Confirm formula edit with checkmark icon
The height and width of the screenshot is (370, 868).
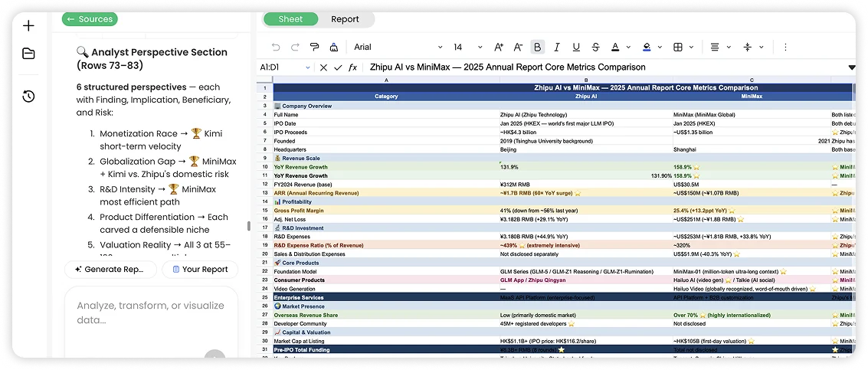[x=338, y=67]
